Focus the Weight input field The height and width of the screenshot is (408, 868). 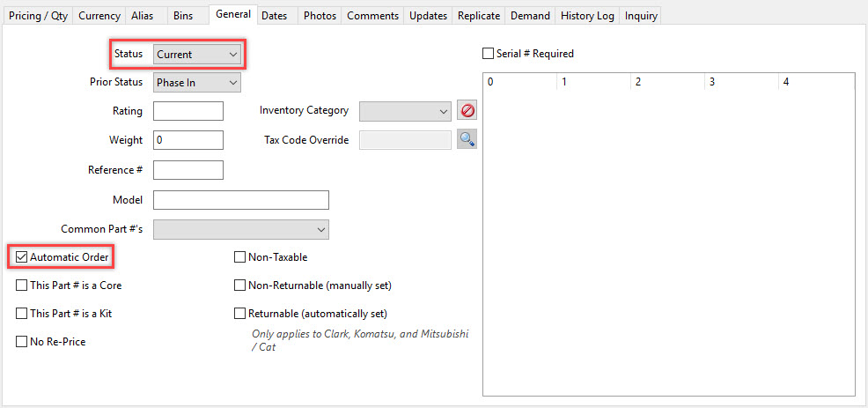[x=188, y=140]
